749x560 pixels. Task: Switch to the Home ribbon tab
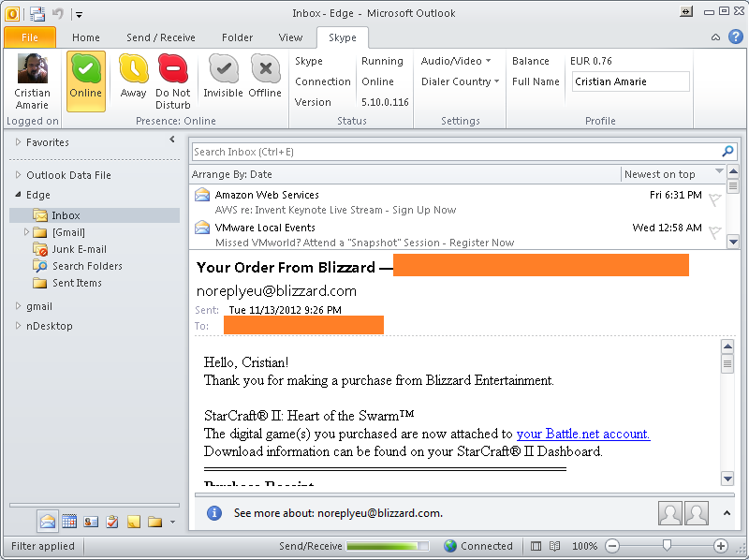point(86,37)
